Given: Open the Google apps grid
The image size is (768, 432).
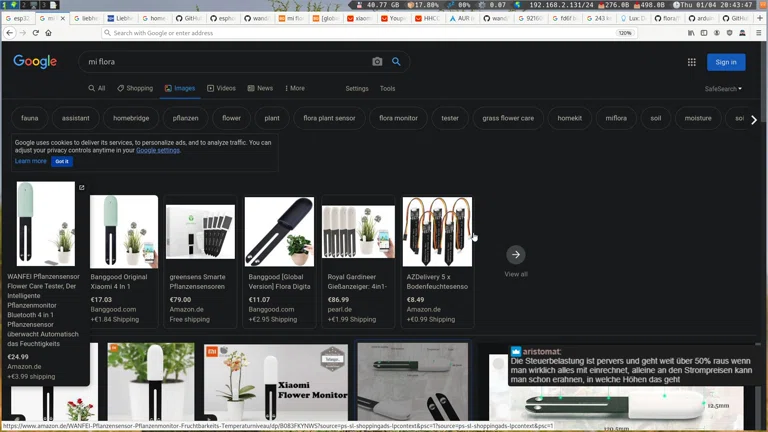Looking at the screenshot, I should click(x=692, y=62).
